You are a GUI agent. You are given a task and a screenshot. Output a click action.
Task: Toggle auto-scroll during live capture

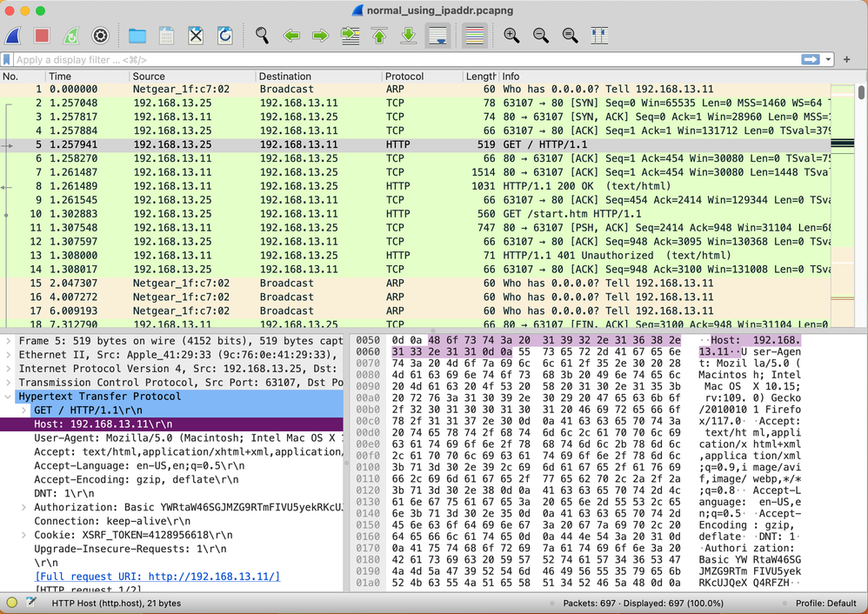(x=437, y=36)
